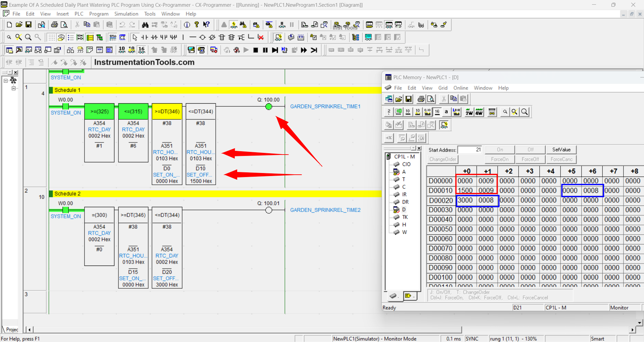Open the Insert menu
Viewport: 644px width, 342px height.
(62, 14)
